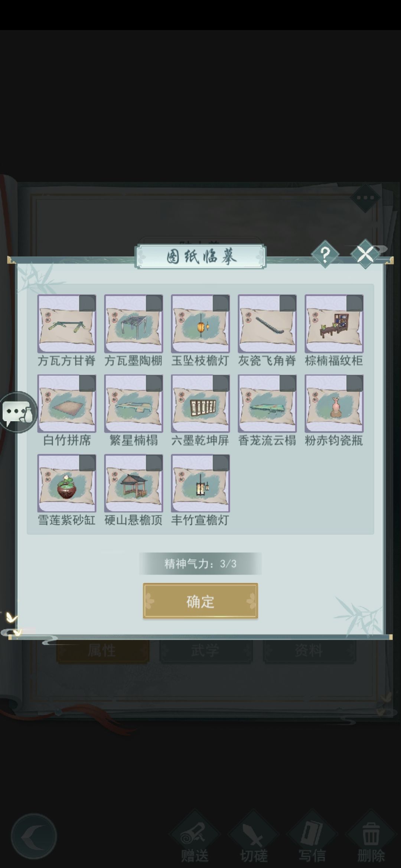This screenshot has height=868, width=401.
Task: Select the 方瓦方甘脊 blueprint icon
Action: click(x=67, y=324)
